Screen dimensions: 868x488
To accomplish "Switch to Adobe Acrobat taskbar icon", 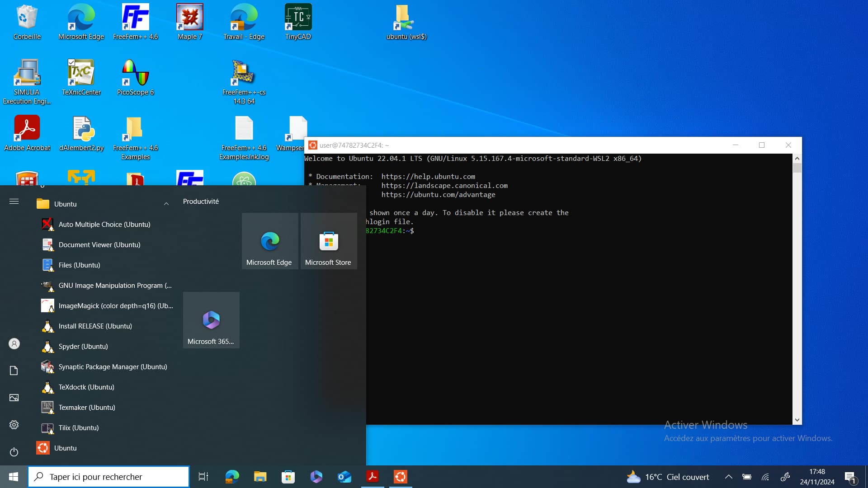I will (373, 477).
